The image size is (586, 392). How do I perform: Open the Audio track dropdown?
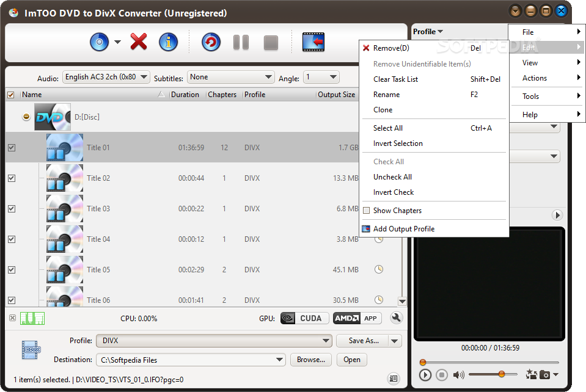106,77
